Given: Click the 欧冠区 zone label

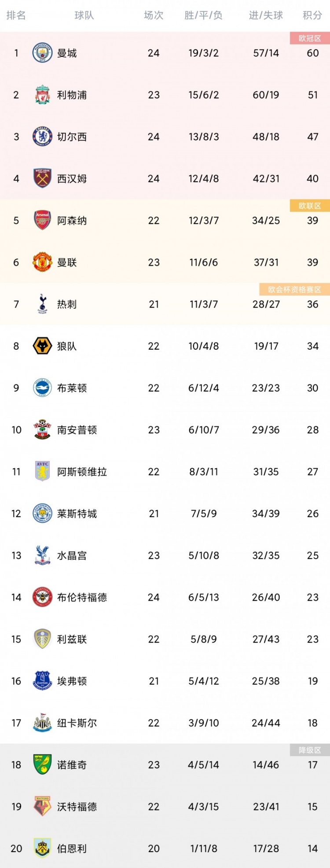Looking at the screenshot, I should pyautogui.click(x=310, y=38).
